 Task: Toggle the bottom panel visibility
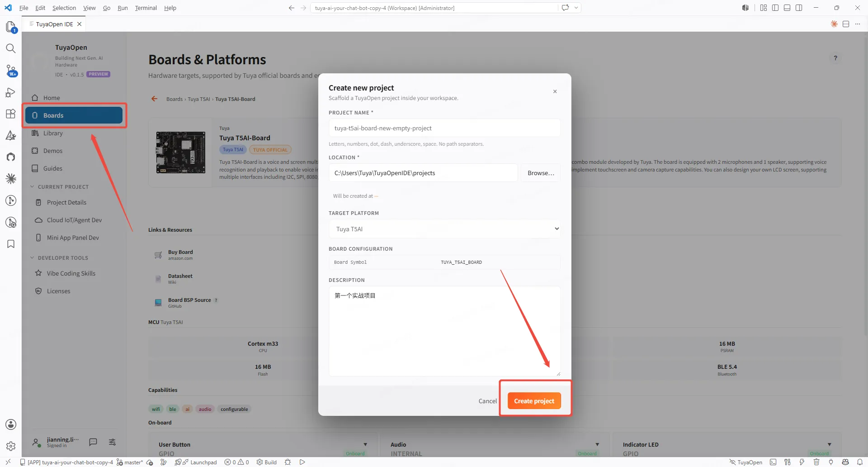[787, 8]
